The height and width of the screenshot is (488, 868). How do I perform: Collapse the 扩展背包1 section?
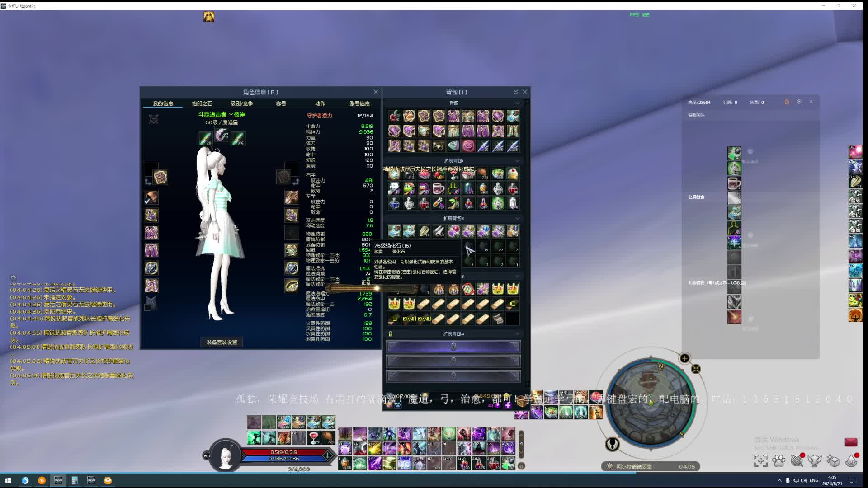(517, 160)
